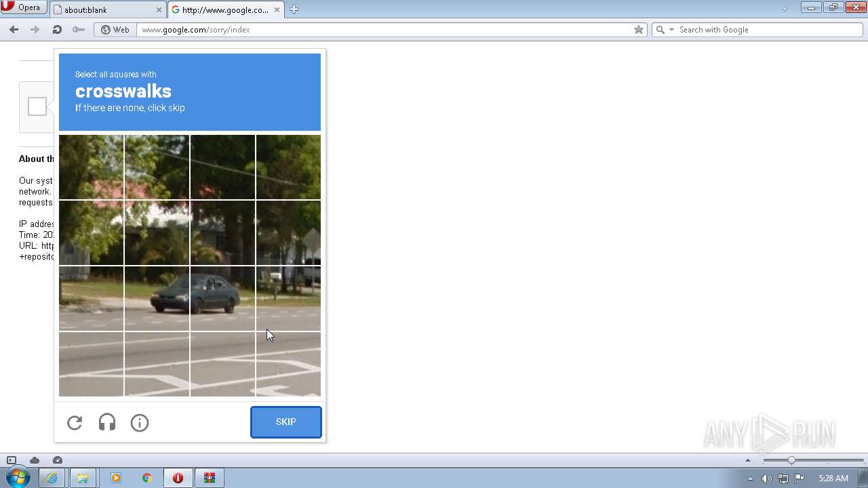Open Google Chrome from taskbar
Image resolution: width=868 pixels, height=488 pixels.
click(146, 478)
